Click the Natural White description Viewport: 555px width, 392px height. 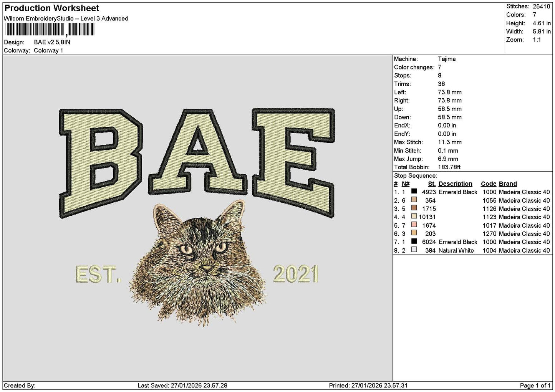[456, 250]
